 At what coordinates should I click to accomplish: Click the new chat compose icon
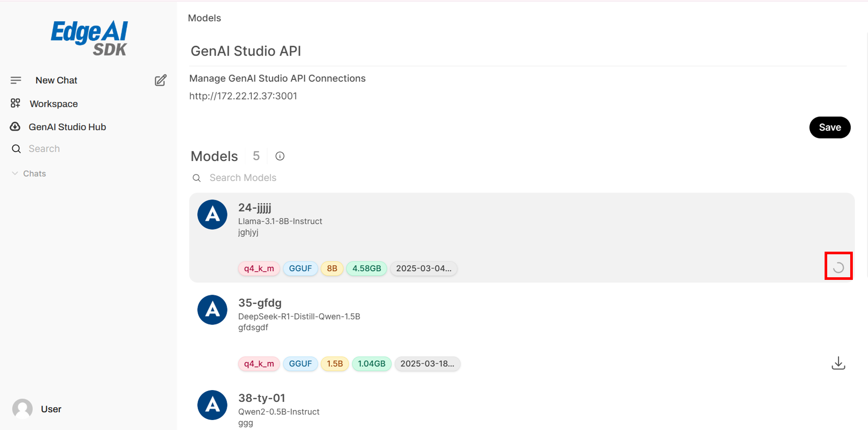160,80
